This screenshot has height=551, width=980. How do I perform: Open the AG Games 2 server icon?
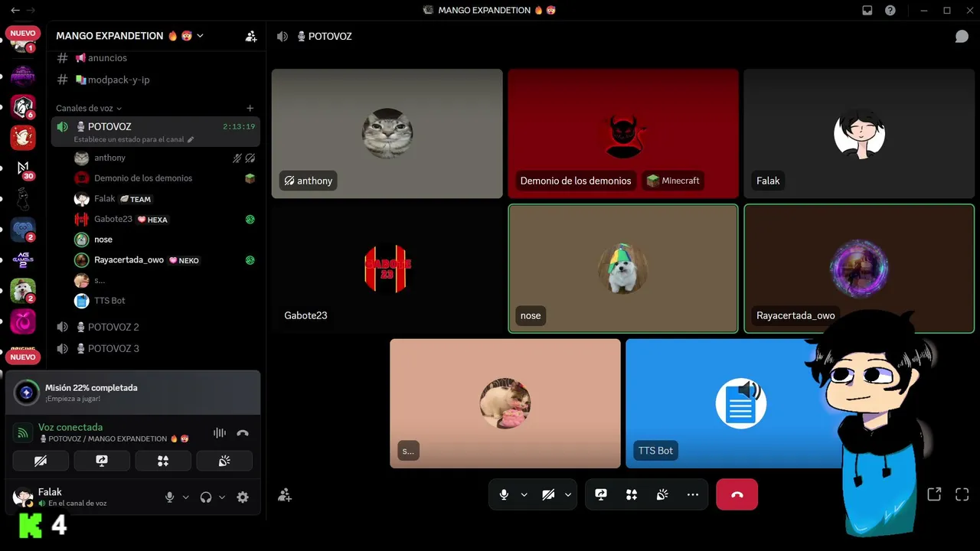pos(23,260)
